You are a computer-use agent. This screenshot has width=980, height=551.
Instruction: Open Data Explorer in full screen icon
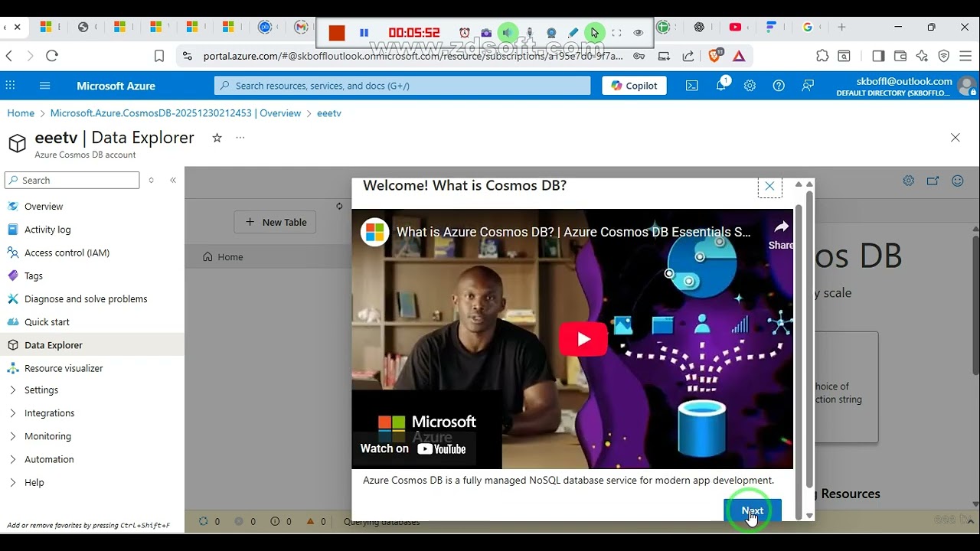pyautogui.click(x=933, y=181)
